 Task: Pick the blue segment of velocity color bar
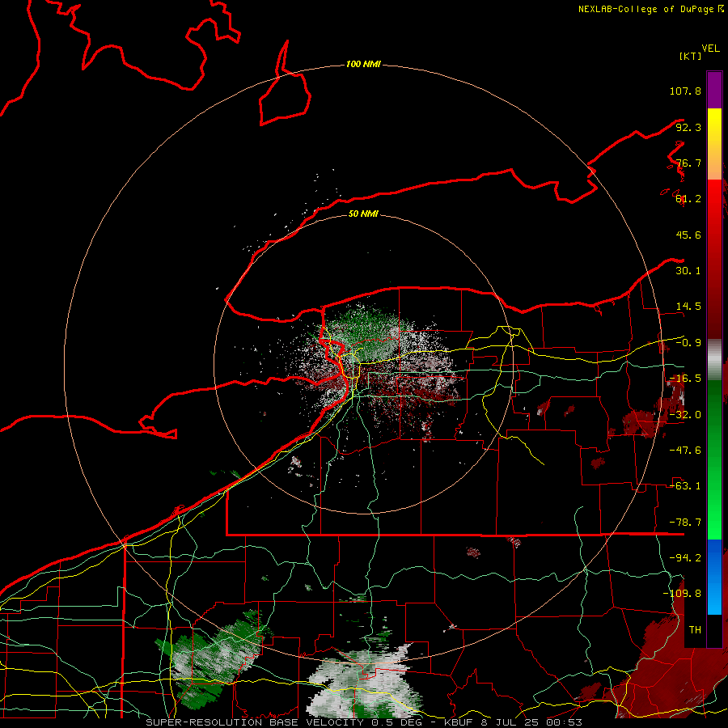click(x=714, y=577)
